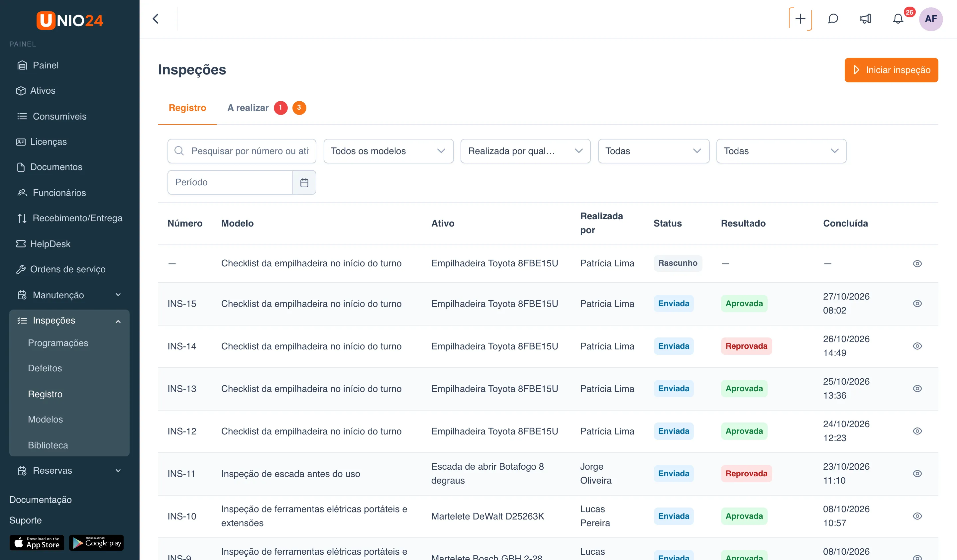Open the second Todas filter dropdown

coord(781,151)
